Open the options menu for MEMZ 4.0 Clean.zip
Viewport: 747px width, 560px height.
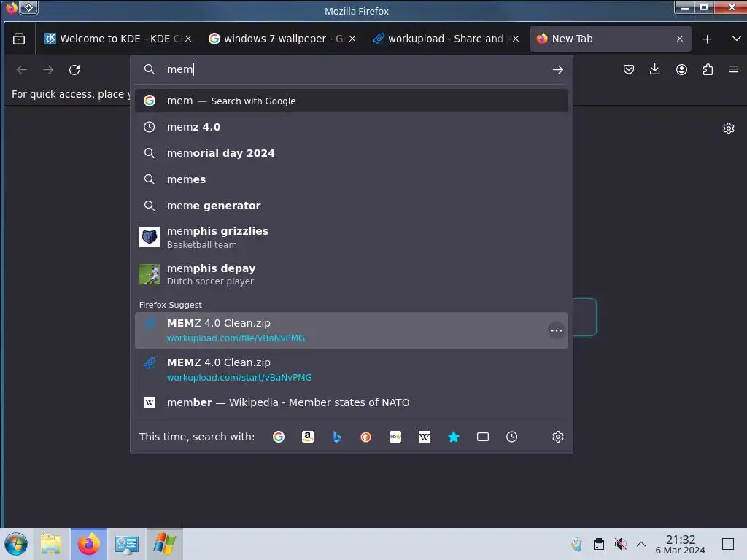point(556,330)
